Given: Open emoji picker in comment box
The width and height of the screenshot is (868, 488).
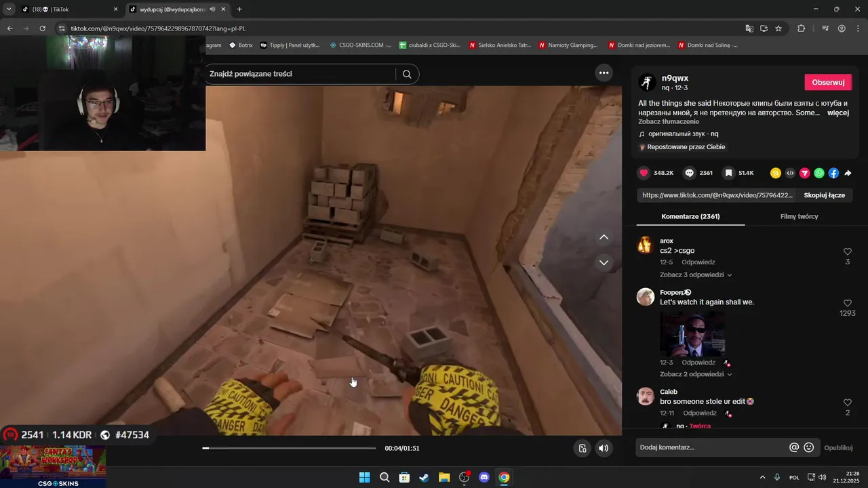Looking at the screenshot, I should coord(808,447).
